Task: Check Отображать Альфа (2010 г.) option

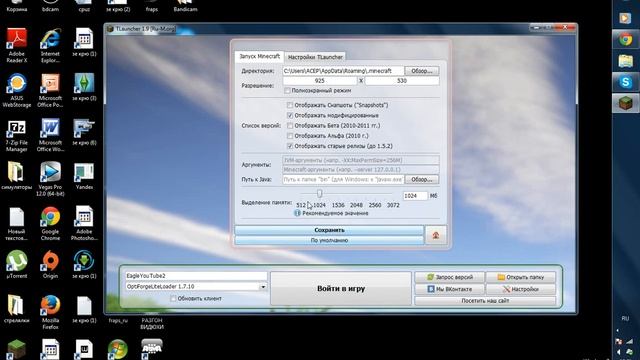Action: (290, 136)
